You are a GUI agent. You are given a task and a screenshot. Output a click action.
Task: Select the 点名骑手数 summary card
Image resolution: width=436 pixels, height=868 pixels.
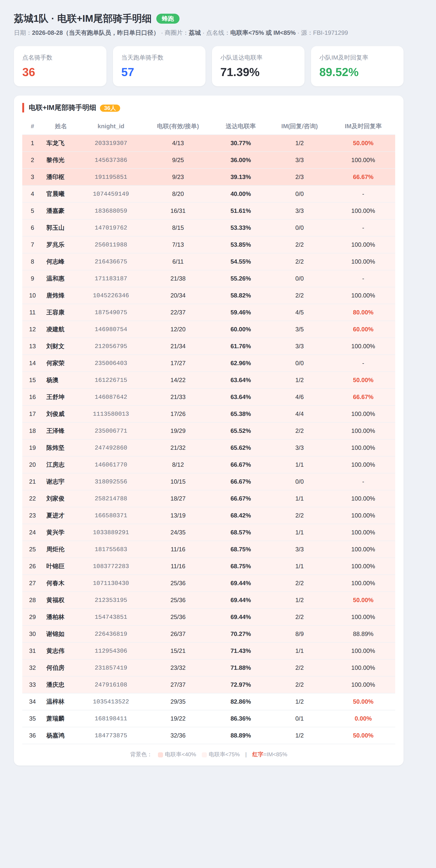click(x=60, y=66)
